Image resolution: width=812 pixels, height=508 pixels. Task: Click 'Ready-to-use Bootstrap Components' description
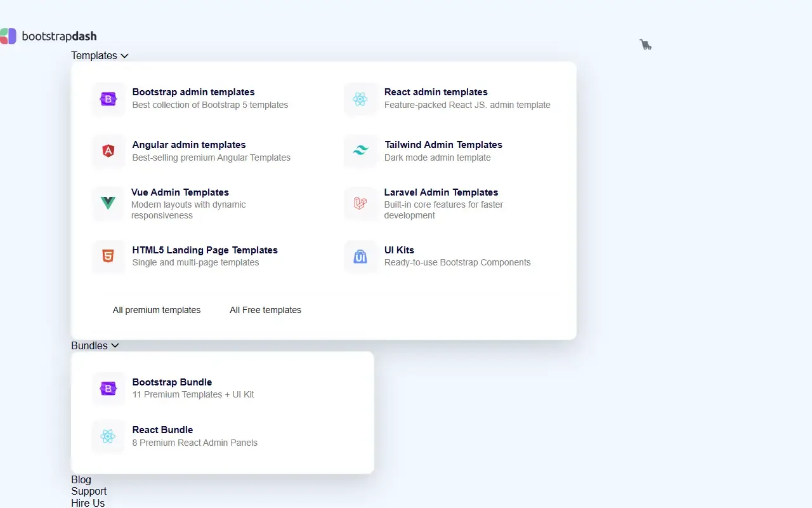457,263
